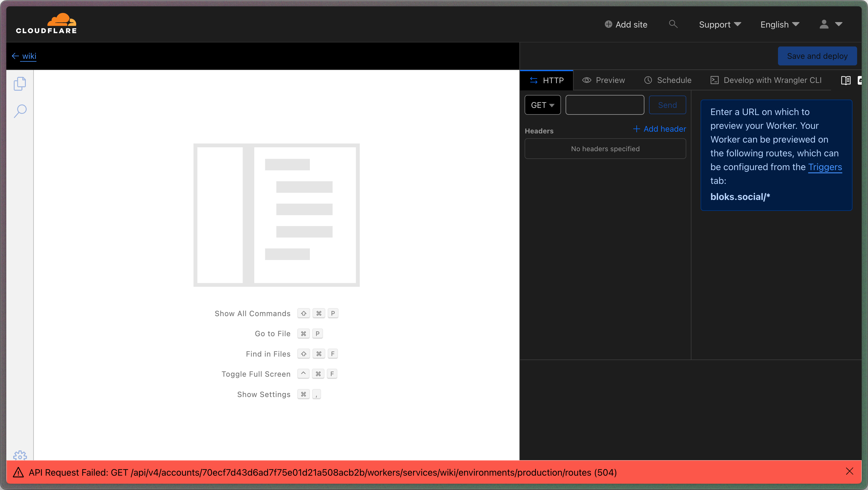
Task: Open Develop with Wrangler CLI tab
Action: point(766,80)
